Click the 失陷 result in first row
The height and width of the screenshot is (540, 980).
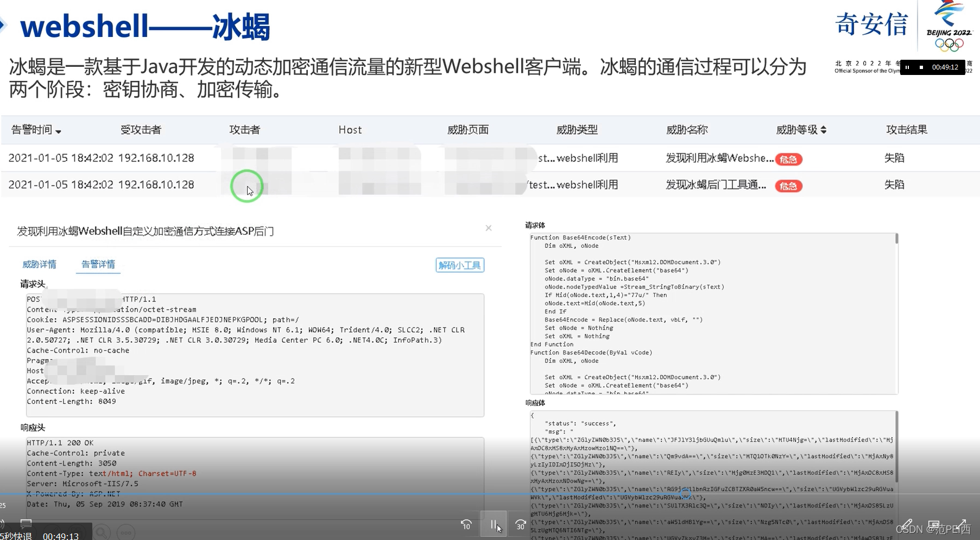[894, 158]
